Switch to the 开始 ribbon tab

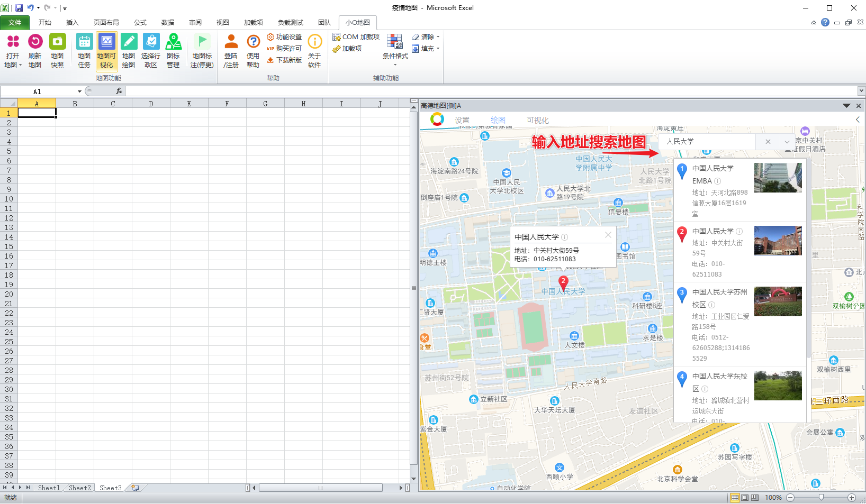45,22
